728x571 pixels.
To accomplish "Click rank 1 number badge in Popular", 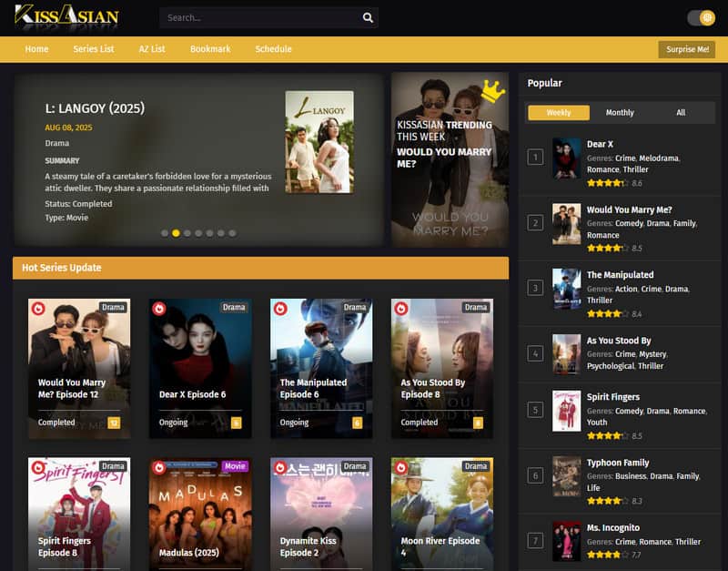I will tap(536, 158).
